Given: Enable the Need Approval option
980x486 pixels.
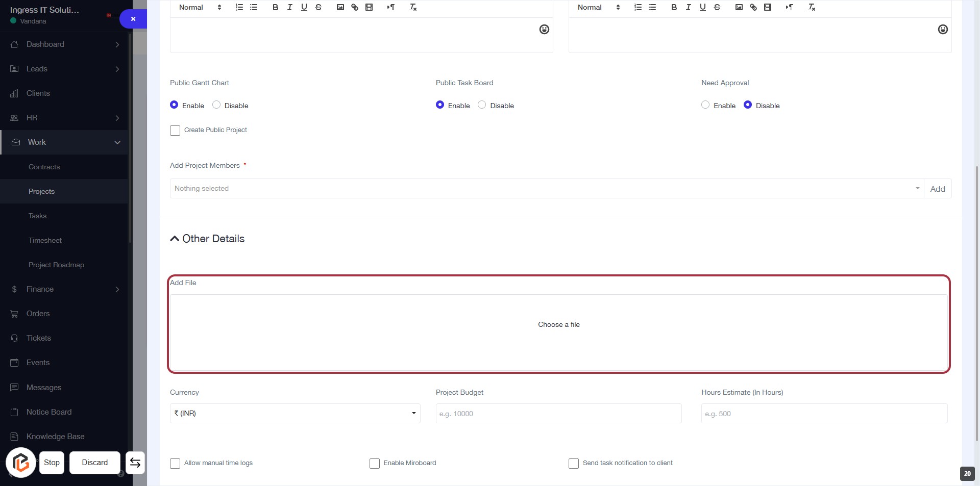Looking at the screenshot, I should (705, 105).
